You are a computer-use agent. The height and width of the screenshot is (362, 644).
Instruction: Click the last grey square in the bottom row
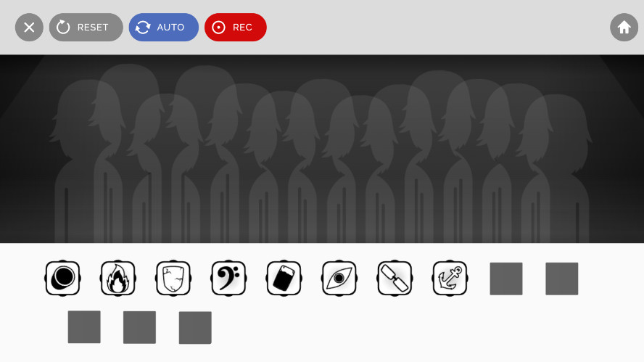tap(195, 327)
